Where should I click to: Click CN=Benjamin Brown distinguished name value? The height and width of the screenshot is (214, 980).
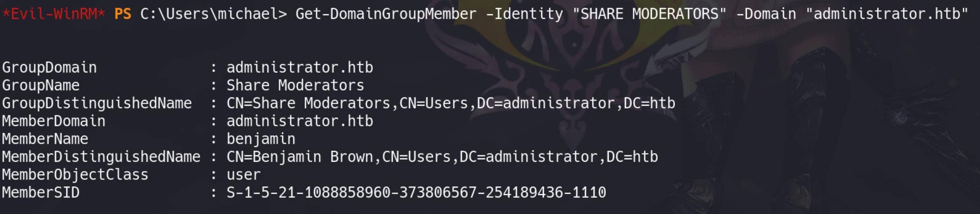pos(443,157)
